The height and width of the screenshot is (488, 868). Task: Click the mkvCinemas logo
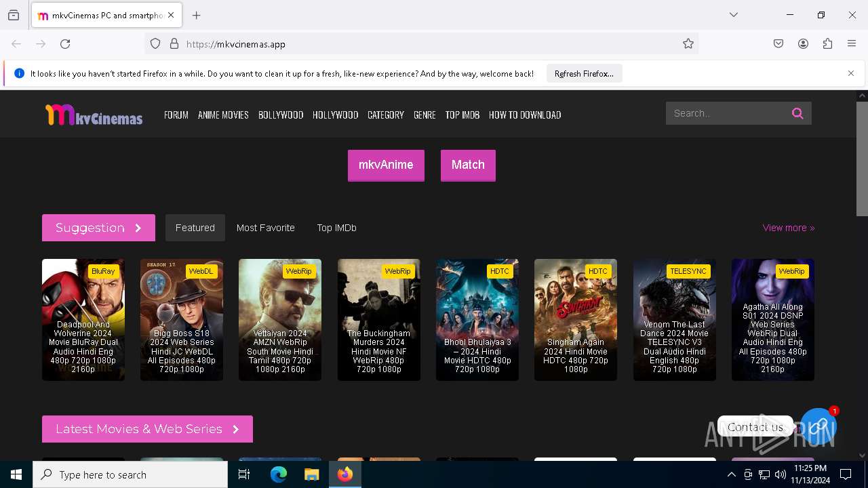(x=94, y=115)
